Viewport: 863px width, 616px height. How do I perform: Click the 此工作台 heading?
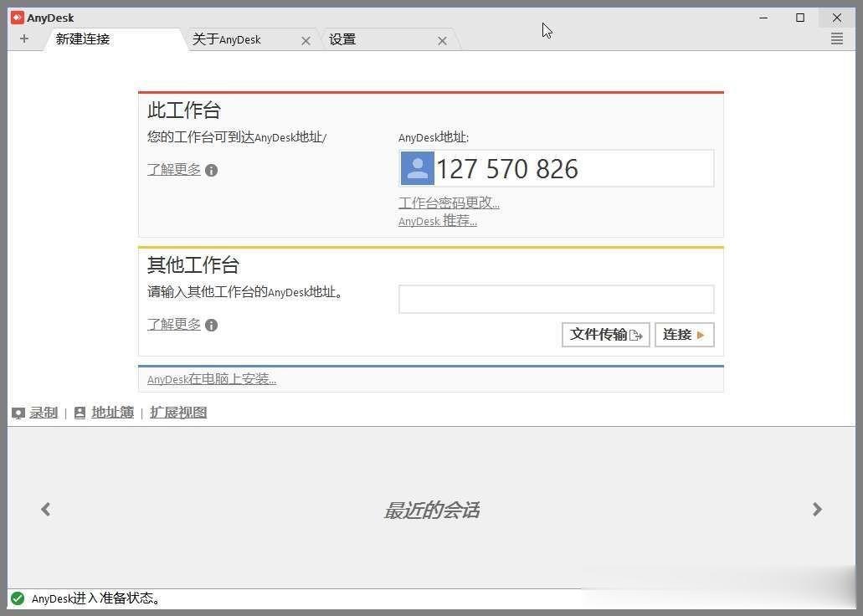184,110
